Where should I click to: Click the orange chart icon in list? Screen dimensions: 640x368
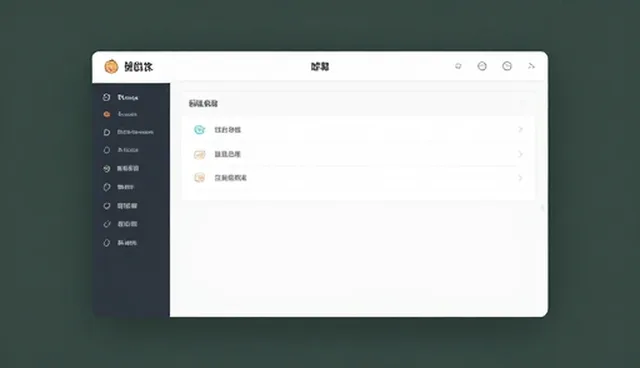click(199, 154)
